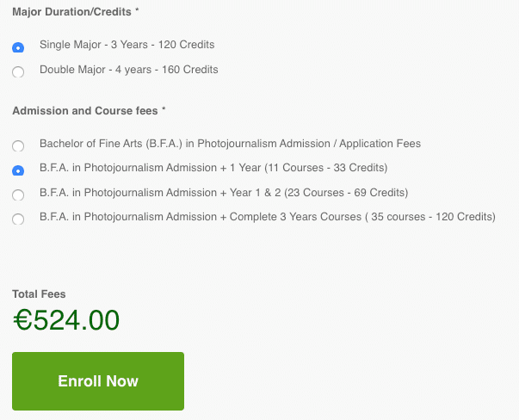Screen dimensions: 519x420
Task: Click the required asterisk after Admission and Course fees
Action: [x=164, y=111]
